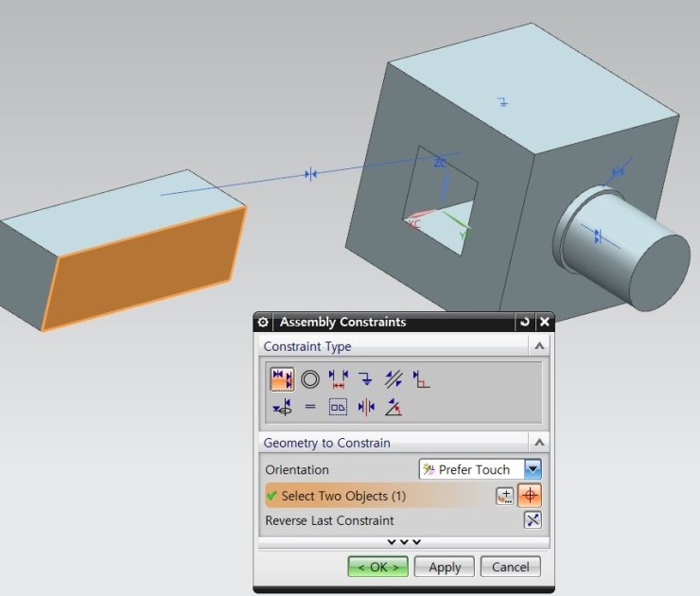
Task: Choose the Fit constraint icon
Action: click(x=310, y=408)
